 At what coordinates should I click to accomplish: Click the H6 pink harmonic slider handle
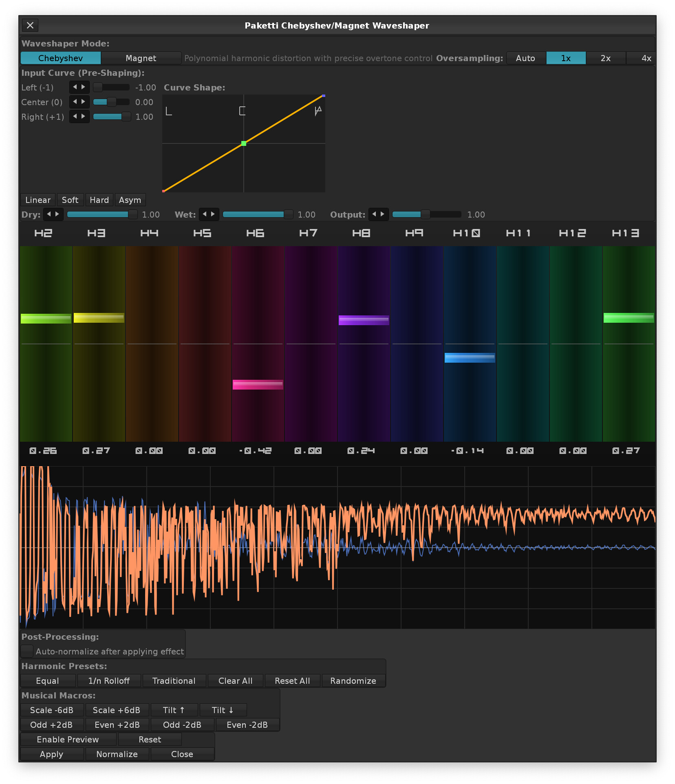258,385
